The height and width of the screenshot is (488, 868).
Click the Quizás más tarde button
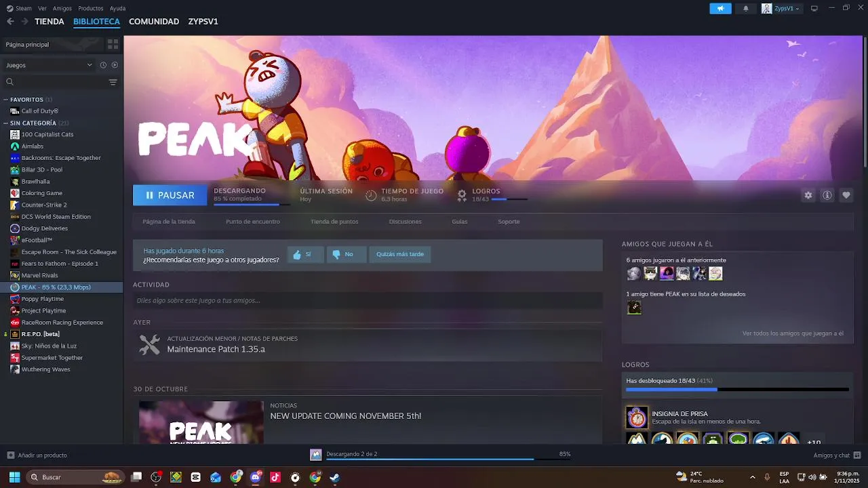[x=400, y=254]
